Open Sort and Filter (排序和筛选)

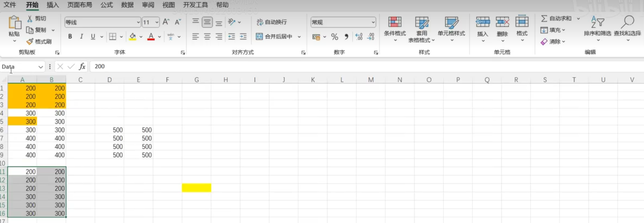point(598,29)
